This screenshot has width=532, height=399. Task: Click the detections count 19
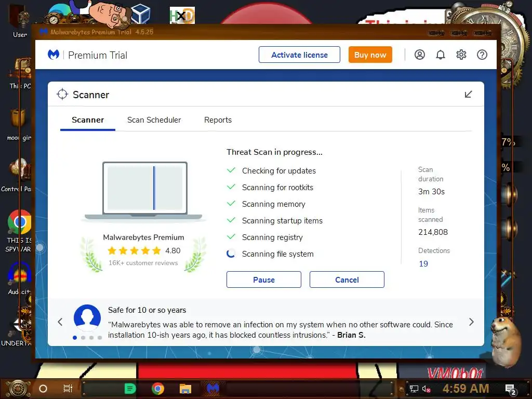pos(423,264)
